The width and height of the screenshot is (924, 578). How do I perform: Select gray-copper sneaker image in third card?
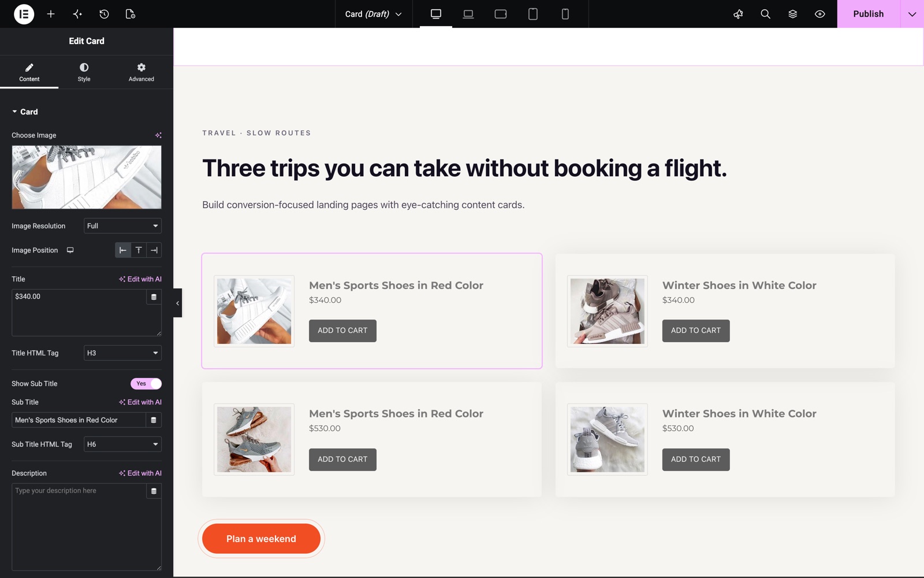click(x=254, y=439)
